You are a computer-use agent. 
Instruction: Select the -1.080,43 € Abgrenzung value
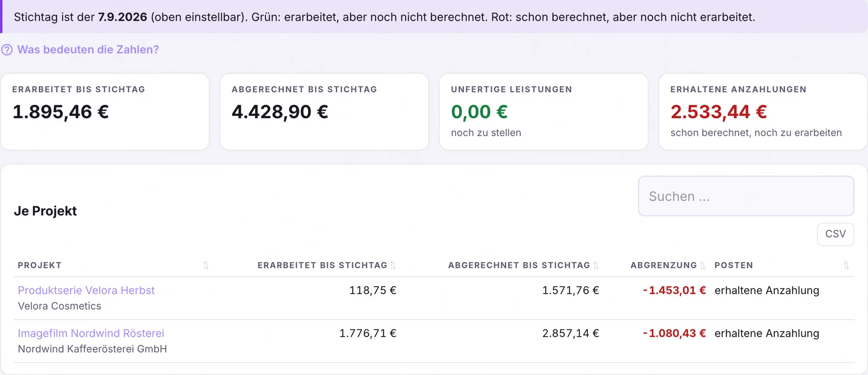click(x=674, y=333)
